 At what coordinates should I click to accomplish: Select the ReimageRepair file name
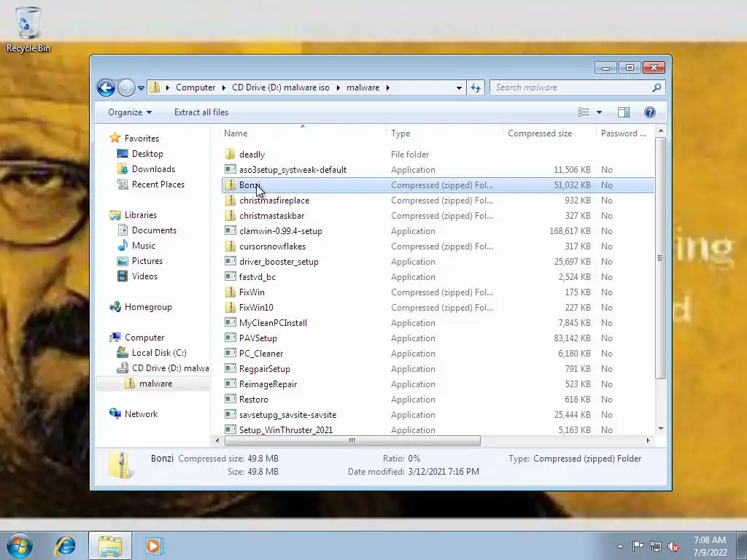[268, 384]
